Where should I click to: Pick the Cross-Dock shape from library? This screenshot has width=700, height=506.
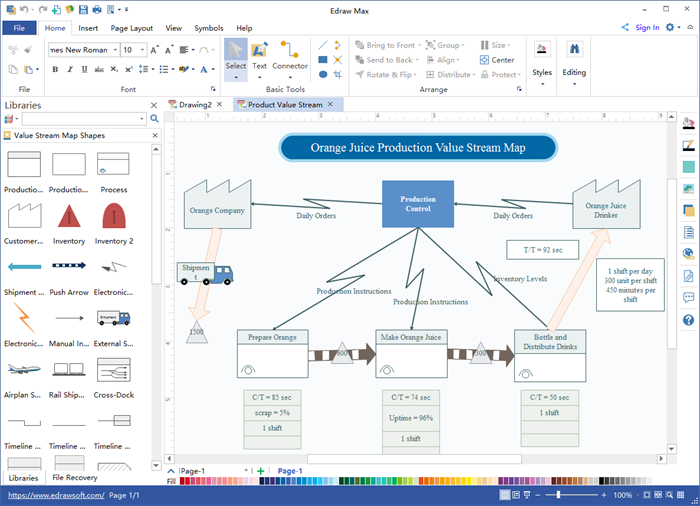(113, 372)
